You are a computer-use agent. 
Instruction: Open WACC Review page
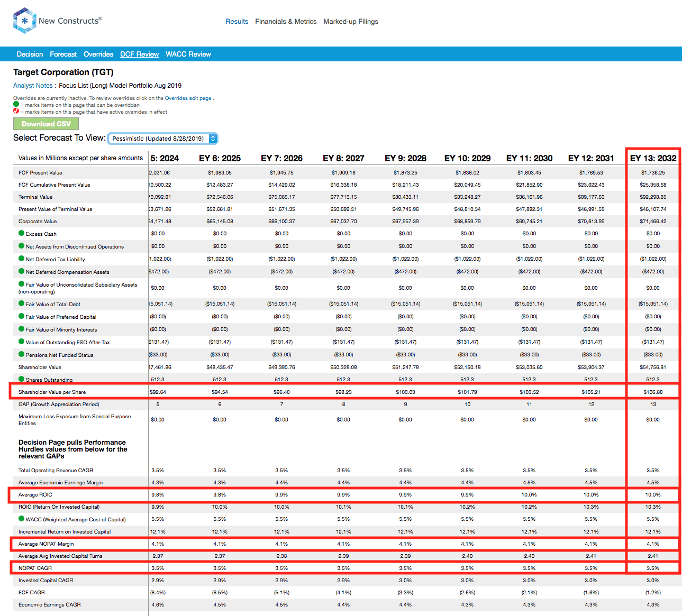tap(188, 54)
